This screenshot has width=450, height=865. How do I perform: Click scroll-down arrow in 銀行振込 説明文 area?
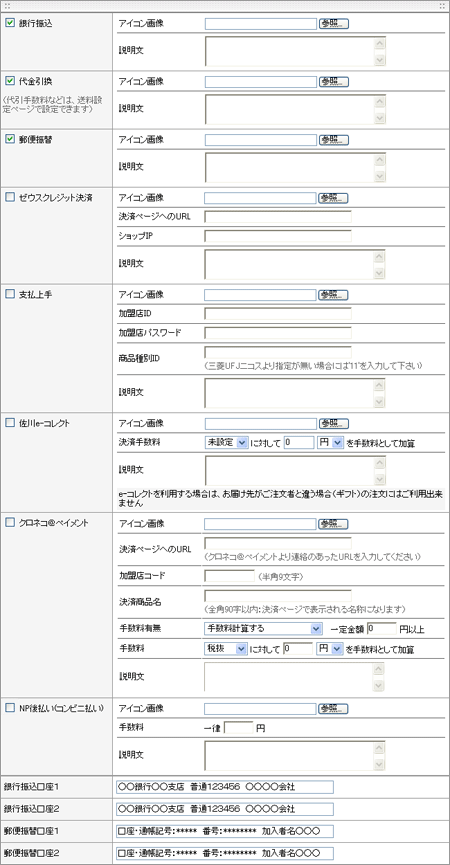[379, 59]
